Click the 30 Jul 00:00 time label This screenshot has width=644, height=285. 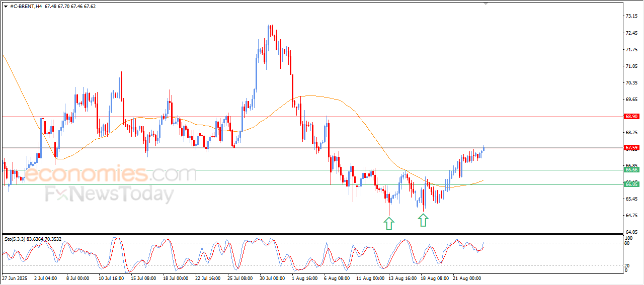[x=272, y=277]
